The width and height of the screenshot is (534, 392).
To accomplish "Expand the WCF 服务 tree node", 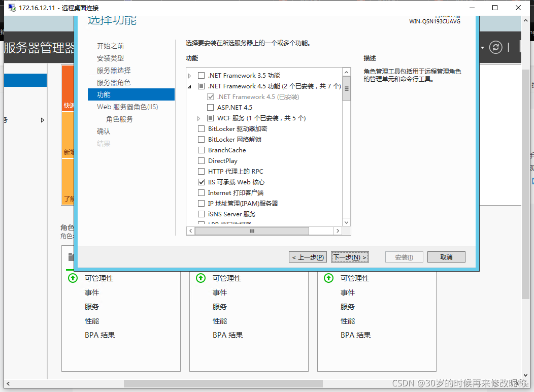I will pos(199,118).
